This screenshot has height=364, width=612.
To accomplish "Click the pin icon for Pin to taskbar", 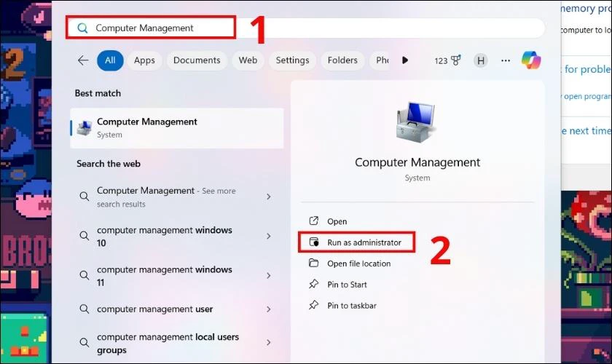I will (314, 305).
